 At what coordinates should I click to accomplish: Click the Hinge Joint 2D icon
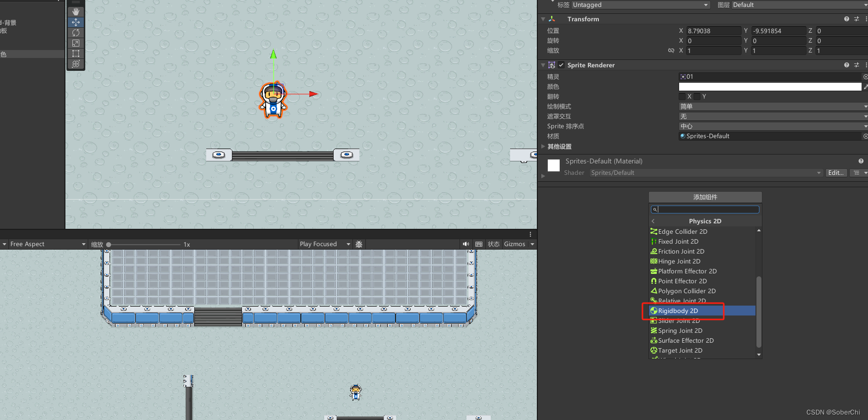(654, 261)
